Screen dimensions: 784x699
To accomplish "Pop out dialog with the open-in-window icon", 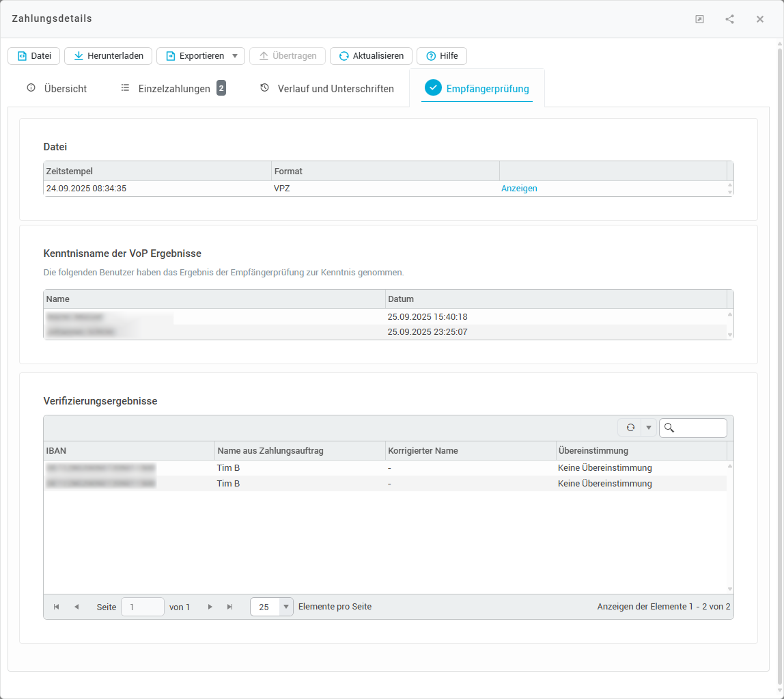I will coord(699,19).
